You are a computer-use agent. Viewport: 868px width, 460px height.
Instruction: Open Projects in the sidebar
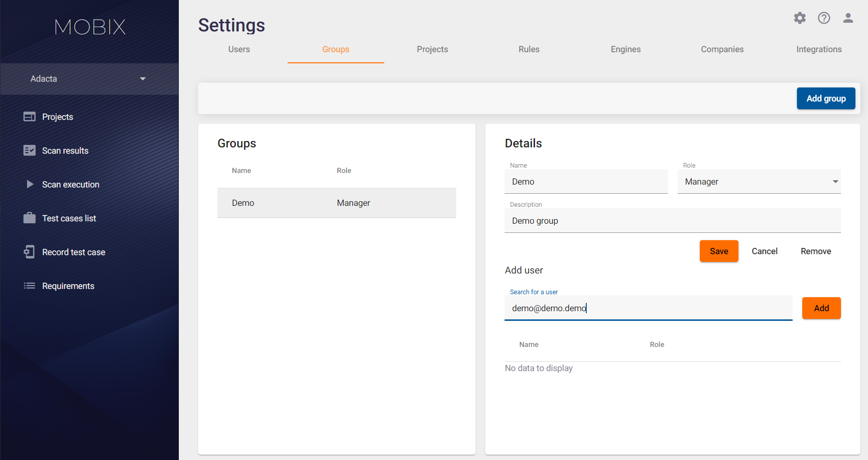pyautogui.click(x=58, y=117)
